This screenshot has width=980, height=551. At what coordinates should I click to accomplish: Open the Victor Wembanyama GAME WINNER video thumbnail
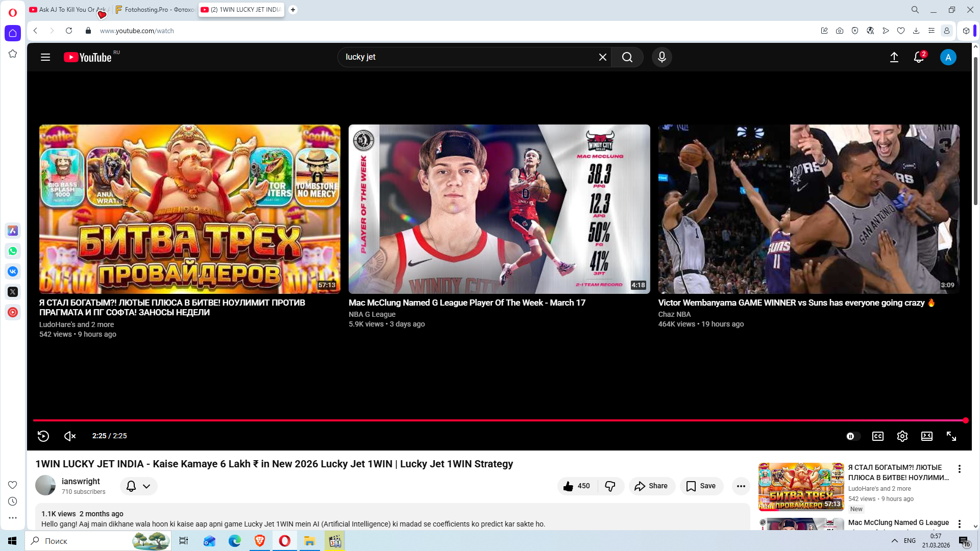(x=808, y=209)
